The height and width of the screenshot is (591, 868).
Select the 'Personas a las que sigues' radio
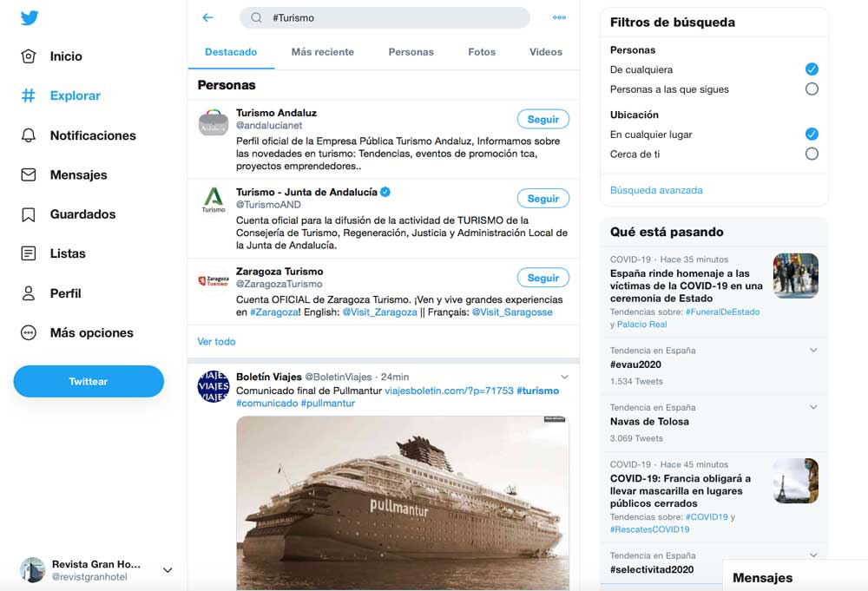812,89
